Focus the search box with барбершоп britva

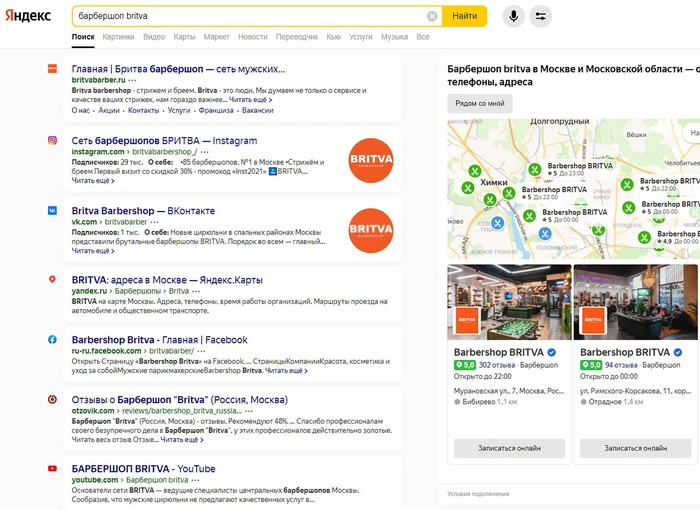(250, 16)
